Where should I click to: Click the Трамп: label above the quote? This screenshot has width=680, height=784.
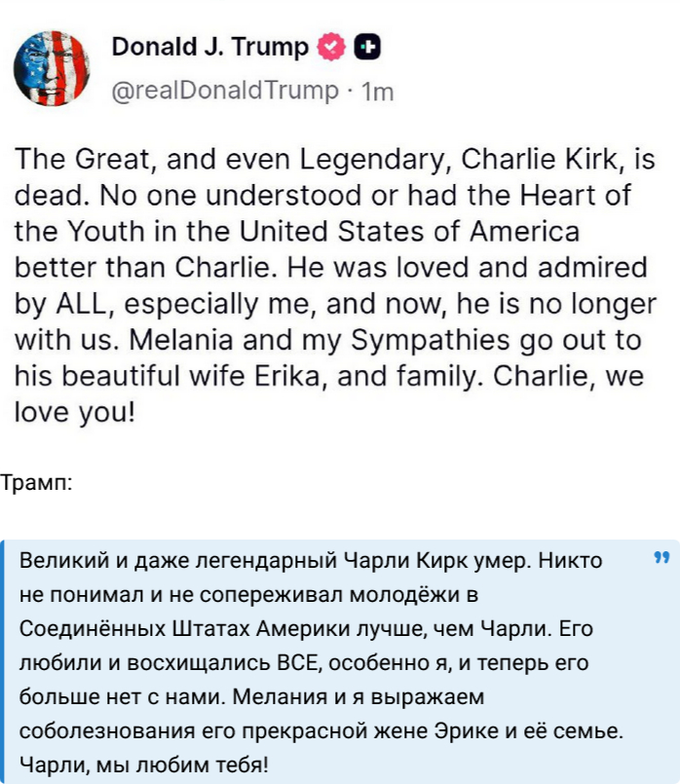coord(36,483)
